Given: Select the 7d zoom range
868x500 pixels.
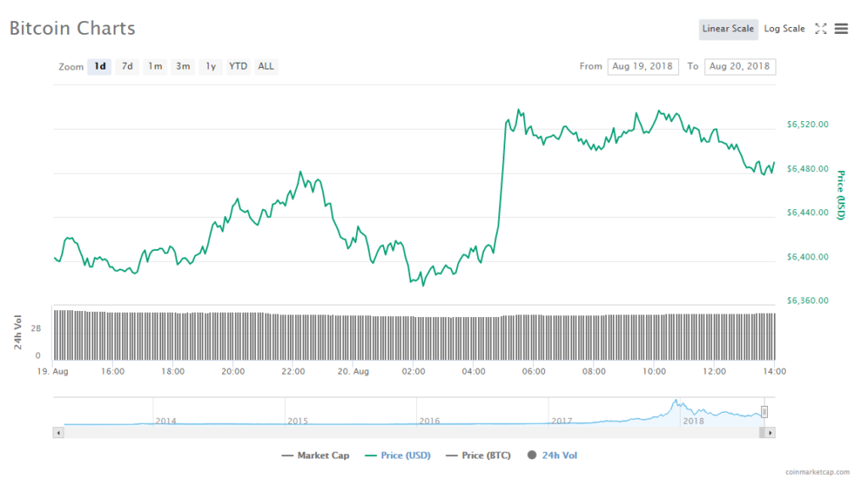Looking at the screenshot, I should coord(127,66).
